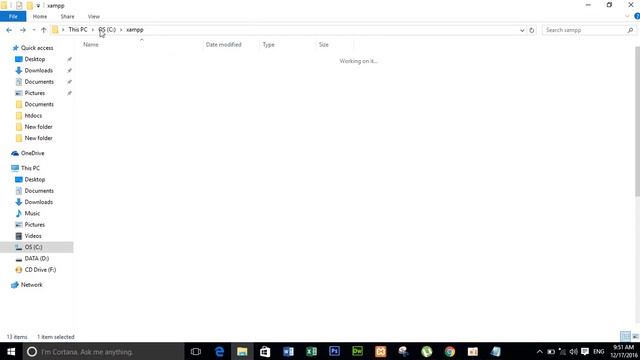Viewport: 640px width, 360px height.
Task: Launch Word from the taskbar
Action: pyautogui.click(x=288, y=351)
